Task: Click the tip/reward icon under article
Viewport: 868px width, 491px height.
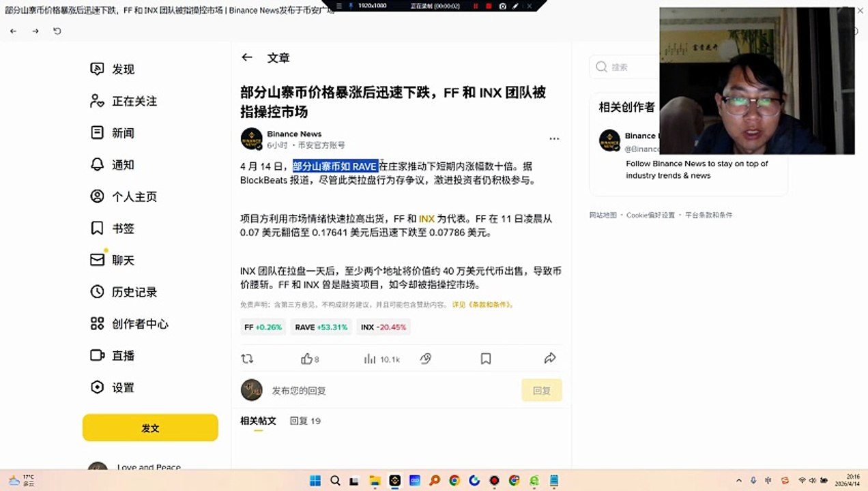Action: [426, 359]
